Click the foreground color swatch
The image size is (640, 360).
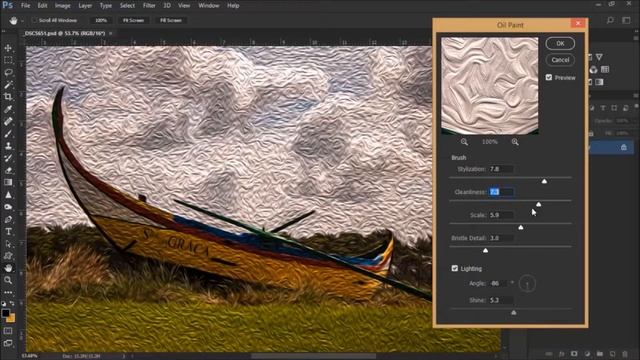pyautogui.click(x=6, y=313)
